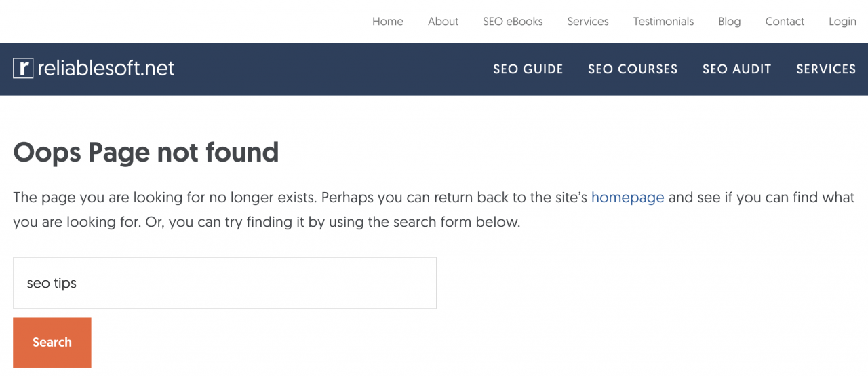The width and height of the screenshot is (868, 376).
Task: Click the 'Oops Page not found' heading
Action: coord(146,152)
